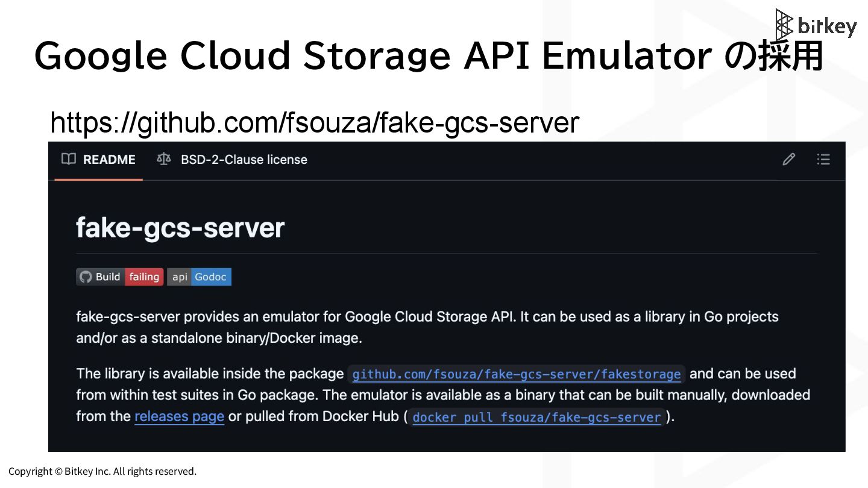Open the fakestorage package link
868x488 pixels.
click(x=516, y=374)
